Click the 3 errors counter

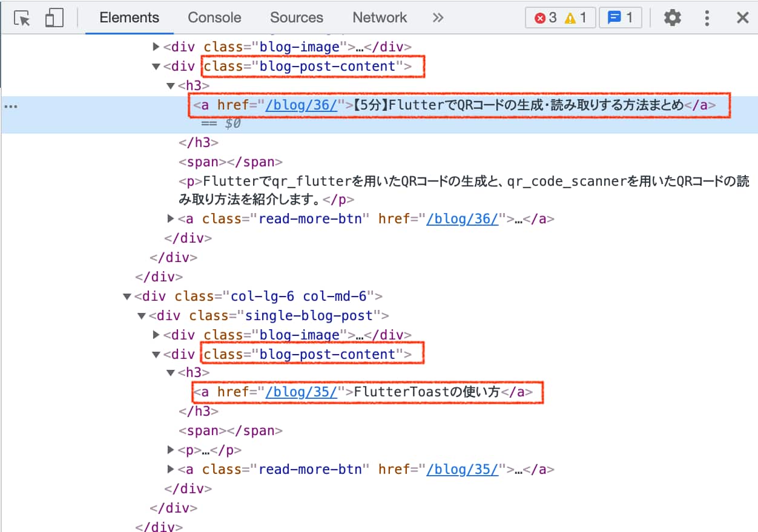pyautogui.click(x=545, y=18)
